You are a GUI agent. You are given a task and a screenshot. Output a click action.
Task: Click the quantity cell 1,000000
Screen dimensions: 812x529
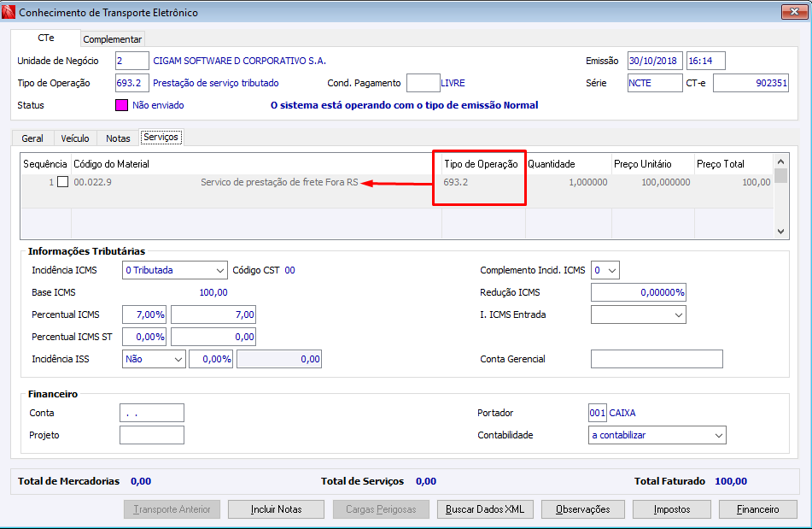587,182
